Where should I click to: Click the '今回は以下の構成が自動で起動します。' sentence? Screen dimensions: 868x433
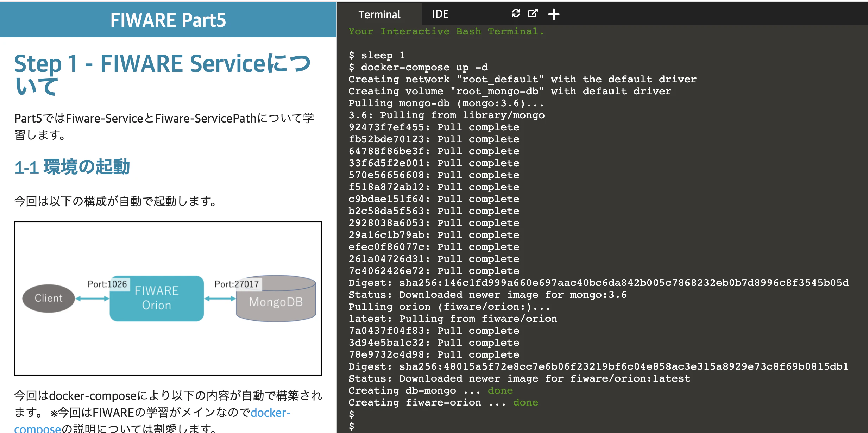pos(115,201)
